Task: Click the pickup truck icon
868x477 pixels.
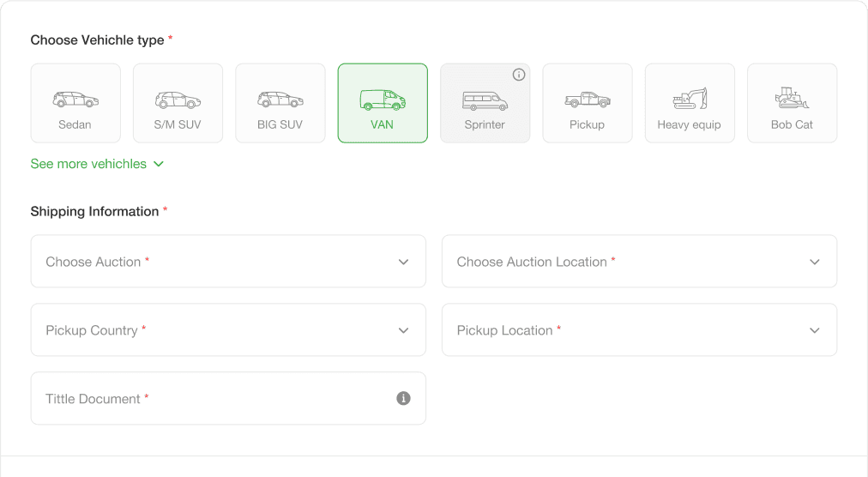Action: tap(588, 100)
